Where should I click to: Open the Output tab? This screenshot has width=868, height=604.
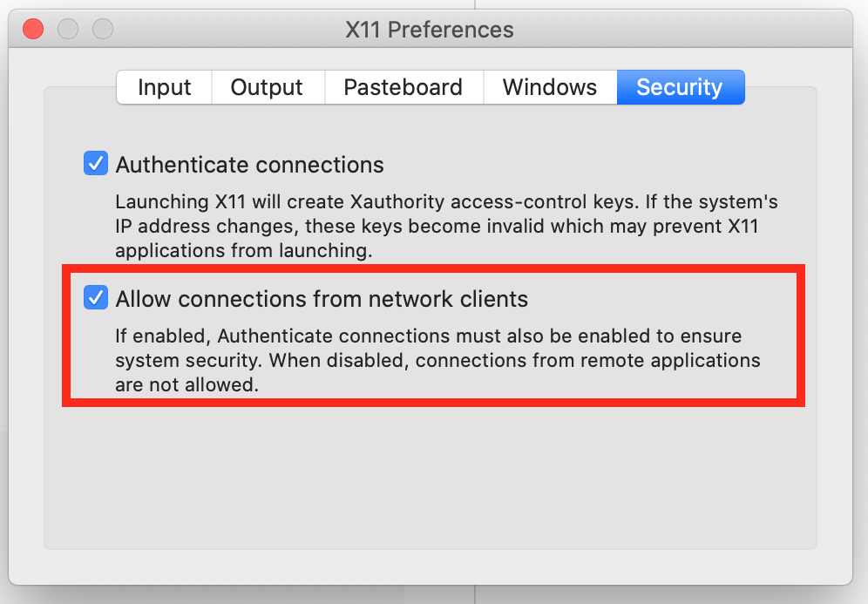267,87
